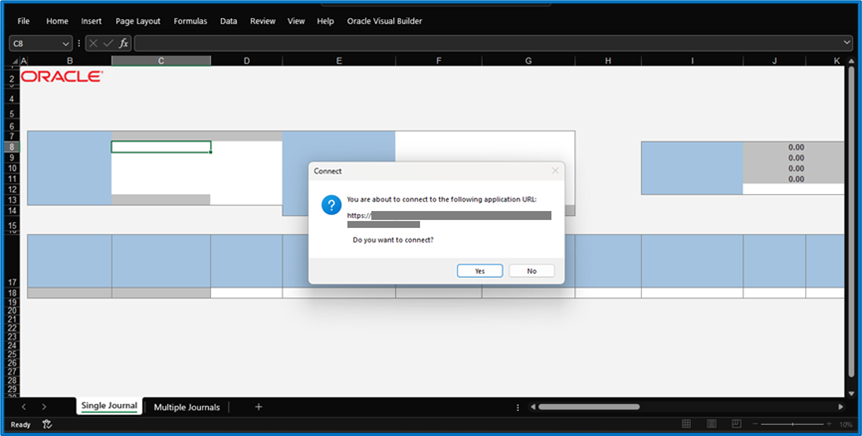Click the accessibility icon in status bar
The width and height of the screenshot is (862, 436).
point(47,424)
